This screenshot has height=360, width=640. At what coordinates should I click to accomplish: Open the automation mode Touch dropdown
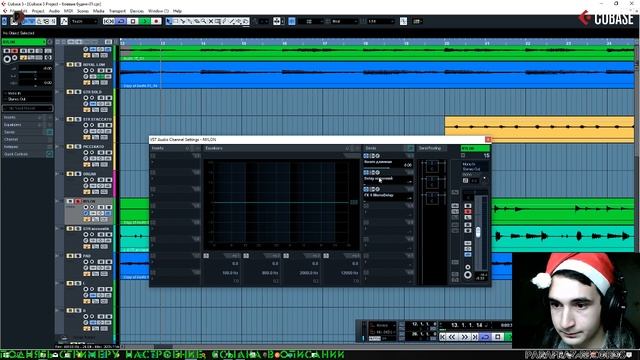coord(84,21)
